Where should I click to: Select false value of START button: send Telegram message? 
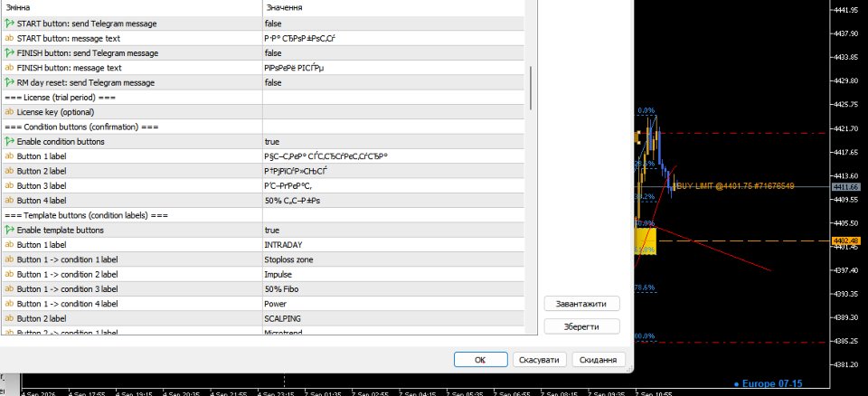click(393, 24)
